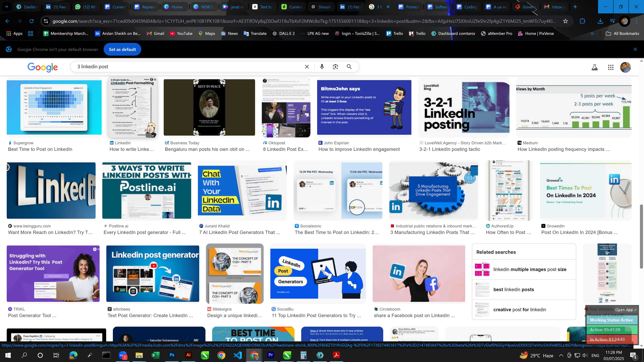The width and height of the screenshot is (644, 362).
Task: Open the All Bookmarks folder
Action: [x=622, y=34]
